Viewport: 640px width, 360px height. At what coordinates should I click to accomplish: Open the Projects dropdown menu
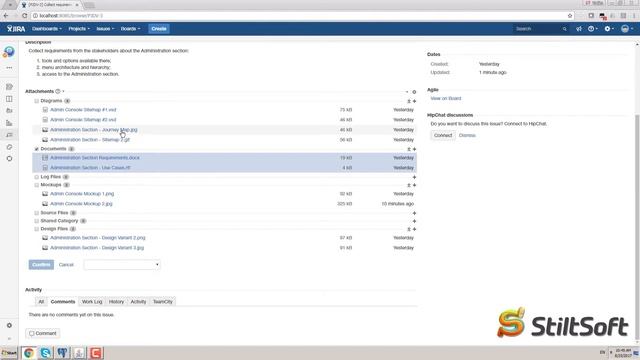pyautogui.click(x=79, y=29)
